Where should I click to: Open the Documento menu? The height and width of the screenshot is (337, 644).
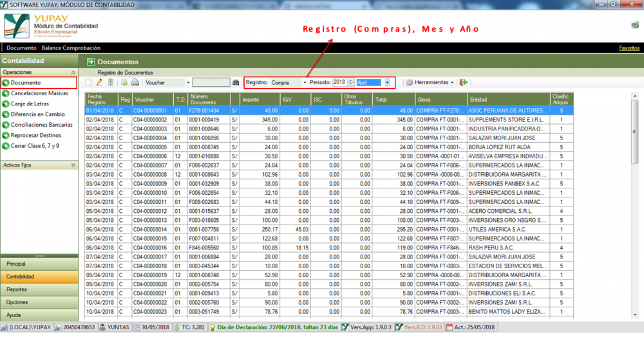[21, 48]
